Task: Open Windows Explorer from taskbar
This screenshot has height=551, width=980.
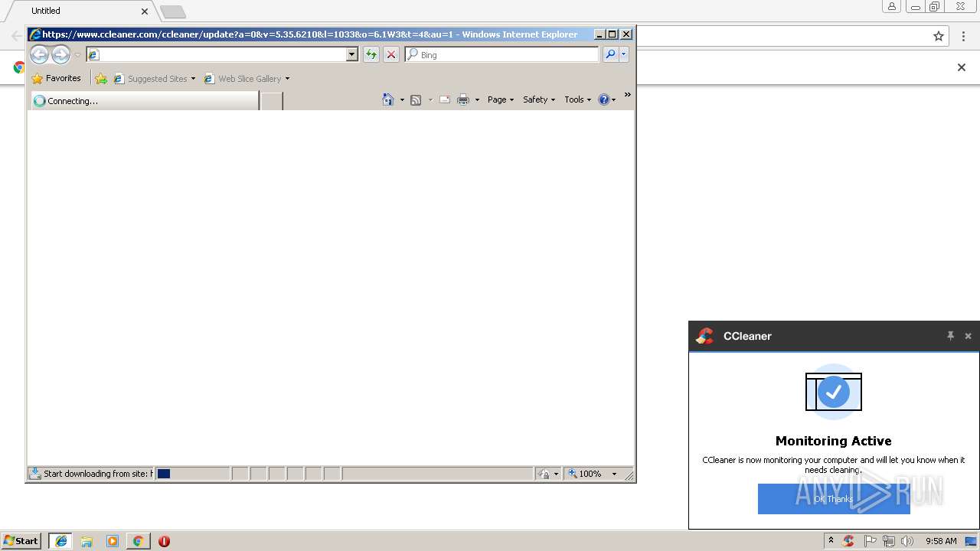Action: pyautogui.click(x=87, y=541)
